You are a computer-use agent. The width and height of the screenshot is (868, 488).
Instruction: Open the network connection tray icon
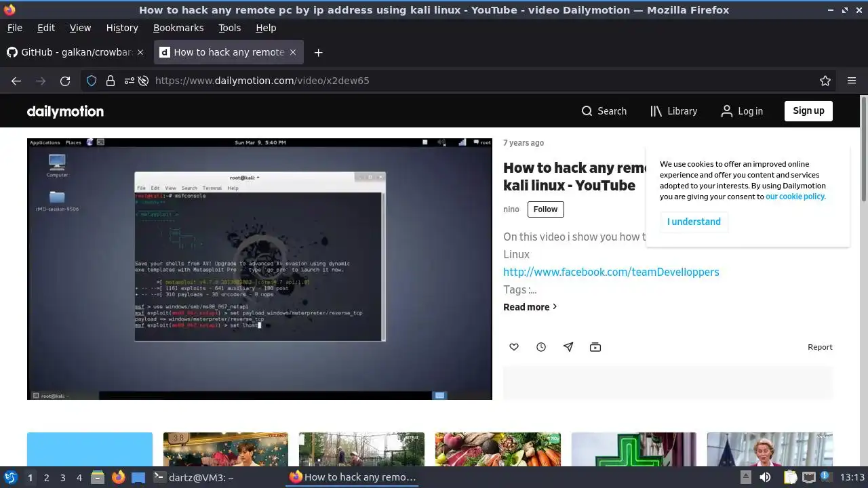[x=808, y=477]
